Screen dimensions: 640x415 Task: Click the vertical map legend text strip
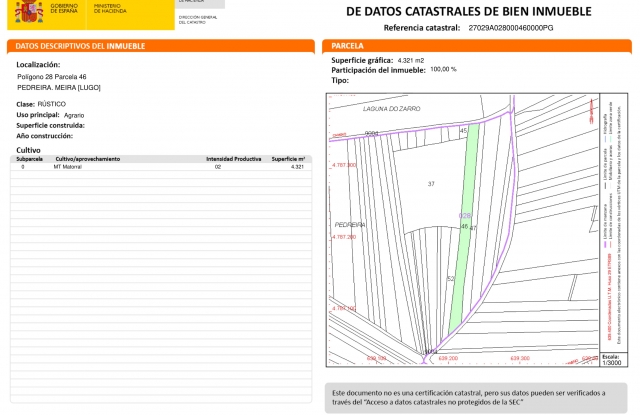coord(612,222)
